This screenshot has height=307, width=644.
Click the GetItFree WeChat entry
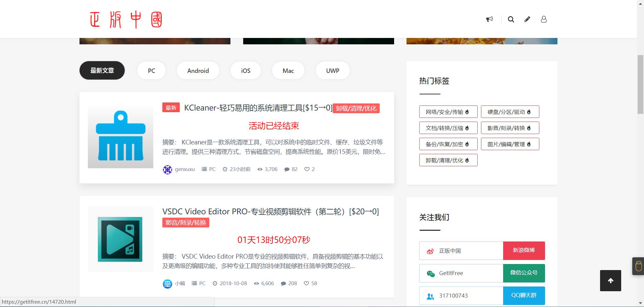tap(461, 273)
